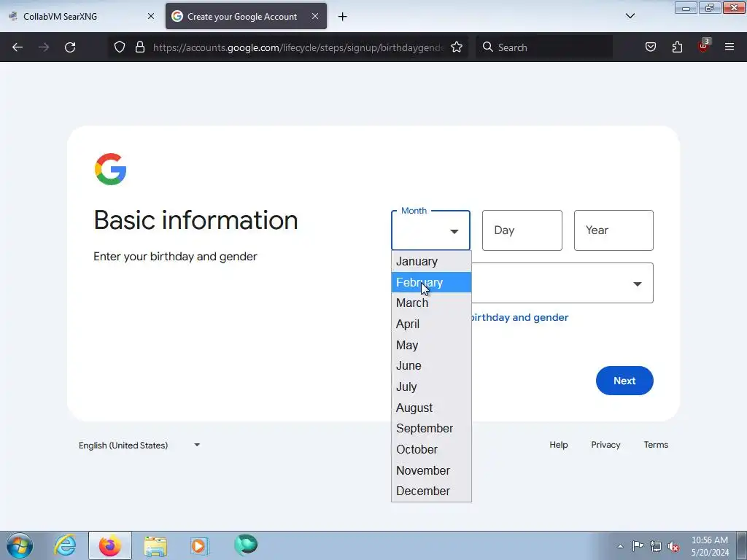The width and height of the screenshot is (747, 560).
Task: Click the Year input field
Action: pos(614,230)
